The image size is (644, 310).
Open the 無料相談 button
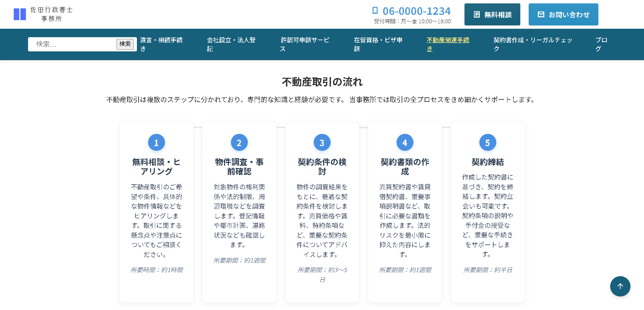(492, 15)
